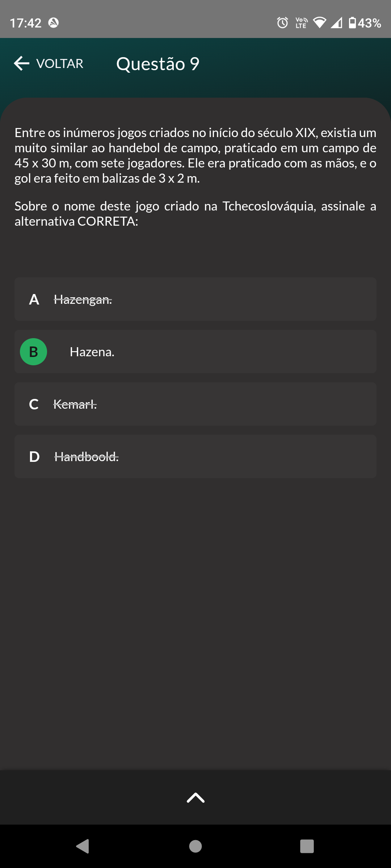Viewport: 391px width, 868px height.
Task: Select answer option C Kemarl
Action: tap(195, 404)
